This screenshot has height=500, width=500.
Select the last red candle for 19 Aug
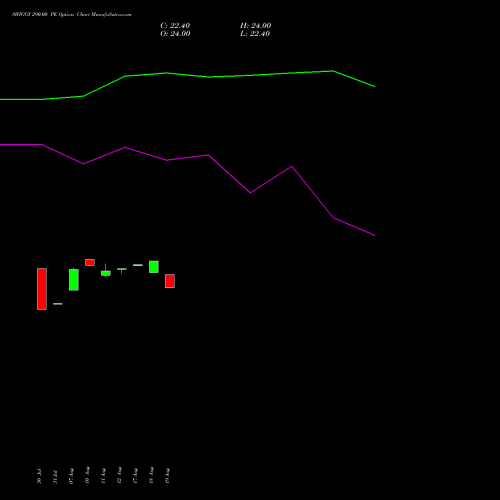point(170,281)
